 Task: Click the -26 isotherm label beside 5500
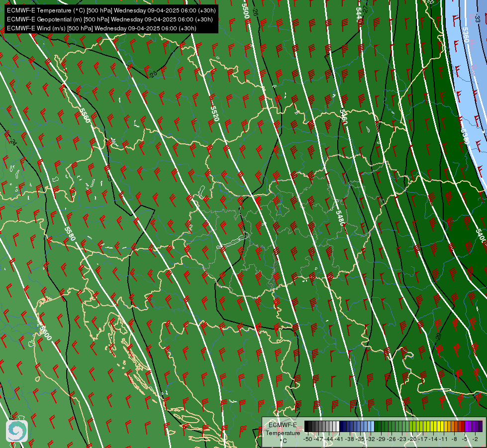coord(255,12)
